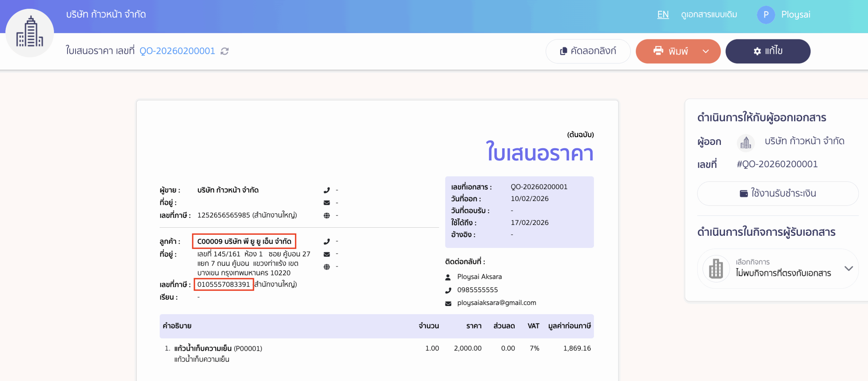Image resolution: width=868 pixels, height=381 pixels.
Task: Open the quotation number QO-20260200001 link
Action: [x=177, y=51]
